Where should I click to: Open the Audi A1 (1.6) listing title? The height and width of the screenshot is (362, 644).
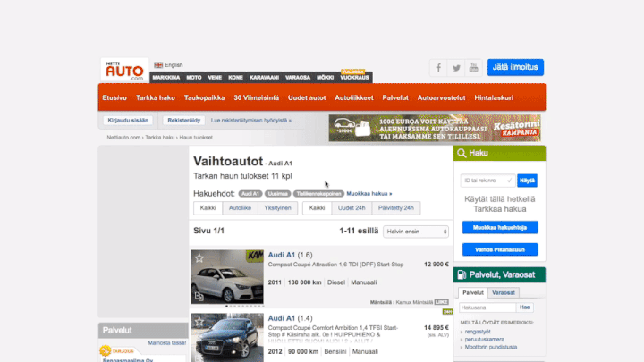point(290,255)
